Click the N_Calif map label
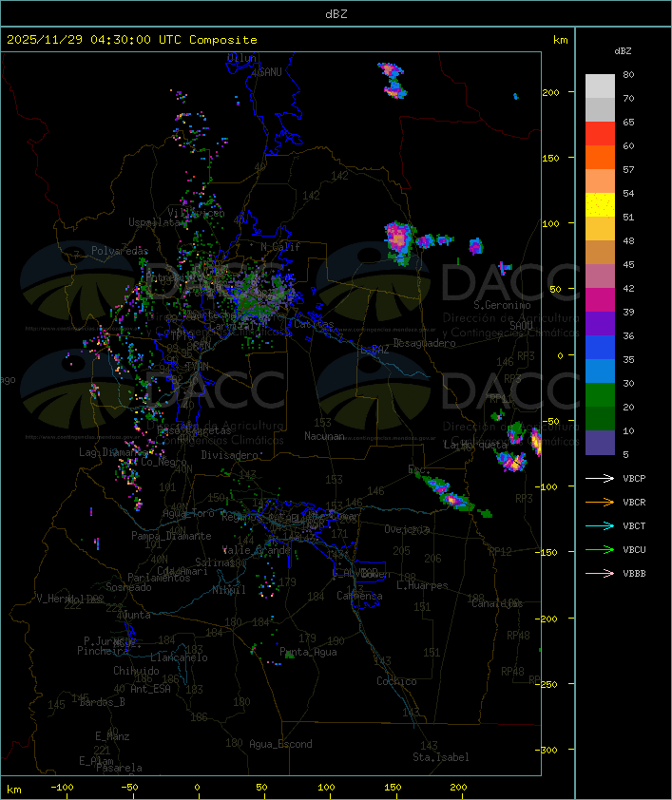 tap(280, 247)
